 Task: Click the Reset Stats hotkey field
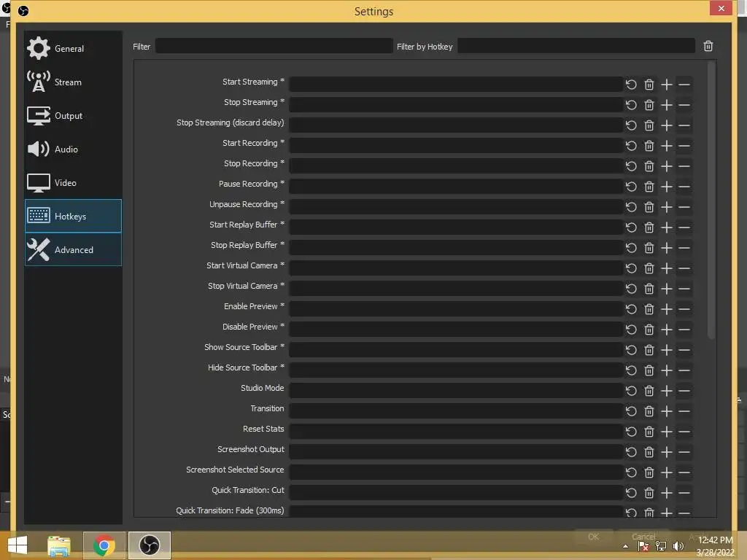pyautogui.click(x=456, y=432)
